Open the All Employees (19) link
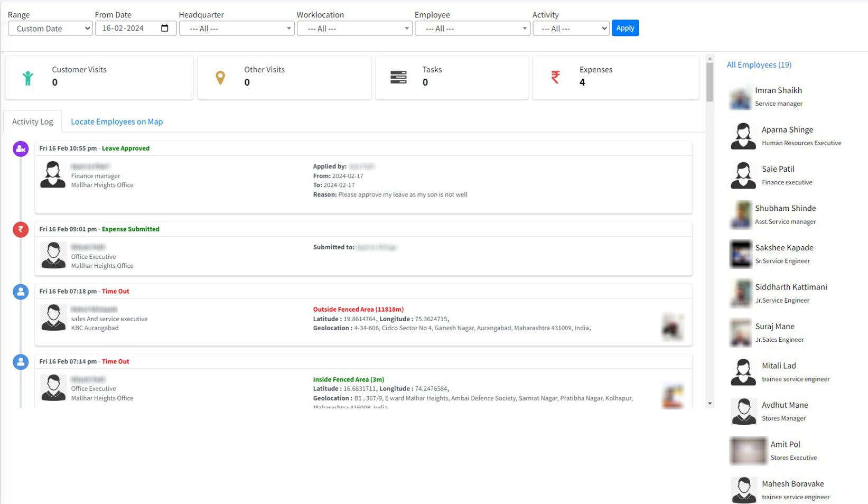Viewport: 868px width, 504px height. [759, 64]
